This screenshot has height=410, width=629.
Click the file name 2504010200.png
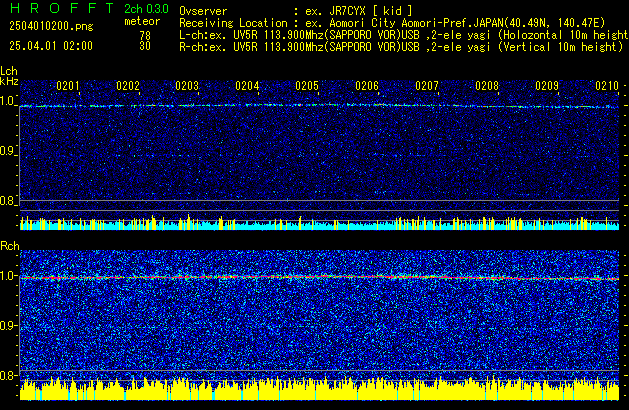[x=51, y=26]
